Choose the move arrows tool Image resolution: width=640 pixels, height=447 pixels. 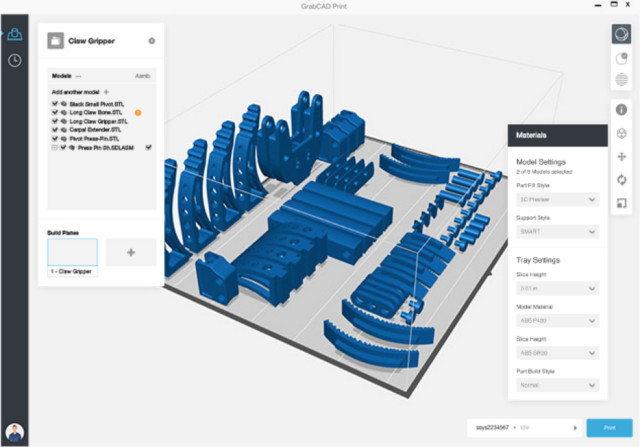click(620, 157)
